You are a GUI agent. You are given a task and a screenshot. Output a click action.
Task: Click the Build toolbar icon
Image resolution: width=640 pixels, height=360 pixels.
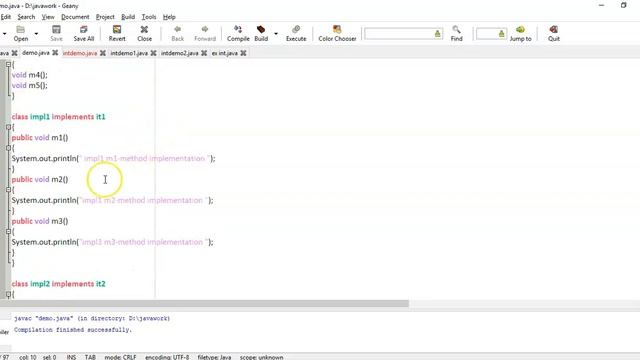(x=261, y=33)
